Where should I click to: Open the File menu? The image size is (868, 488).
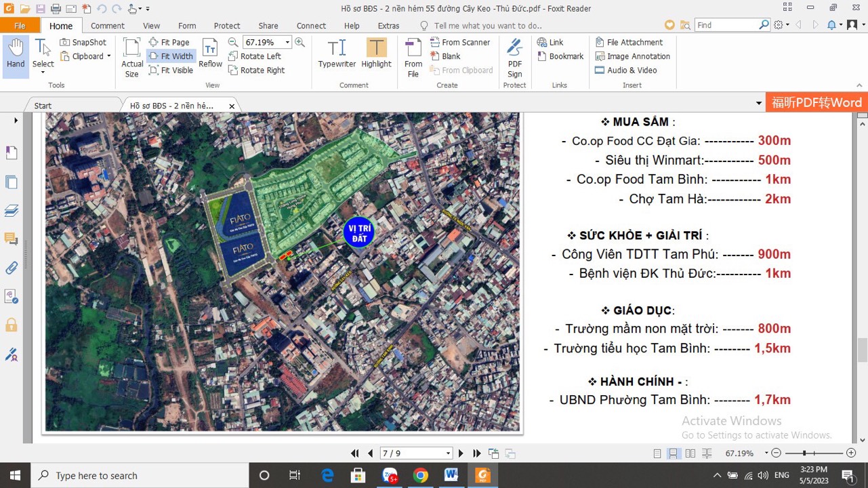20,26
